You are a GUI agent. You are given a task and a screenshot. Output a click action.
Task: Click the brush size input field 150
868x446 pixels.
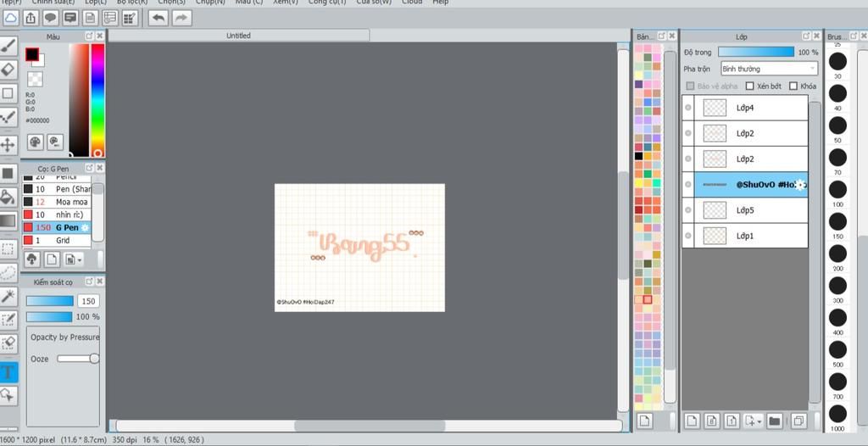point(88,301)
